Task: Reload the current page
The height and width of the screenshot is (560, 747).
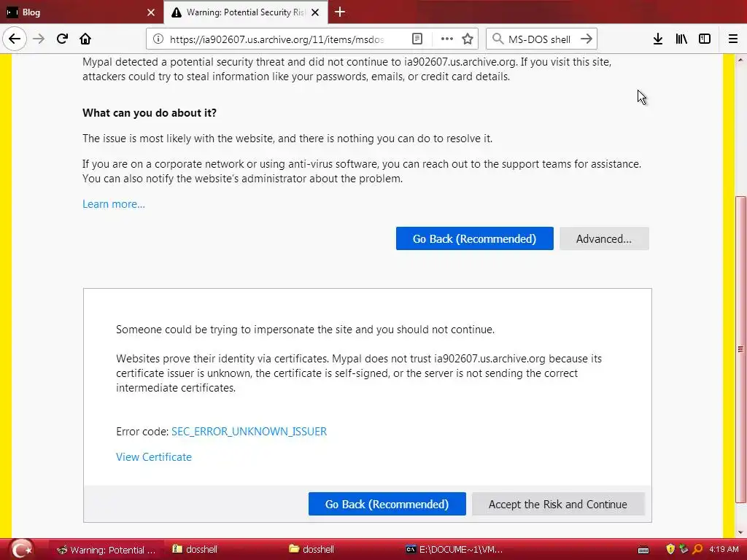Action: (x=62, y=39)
